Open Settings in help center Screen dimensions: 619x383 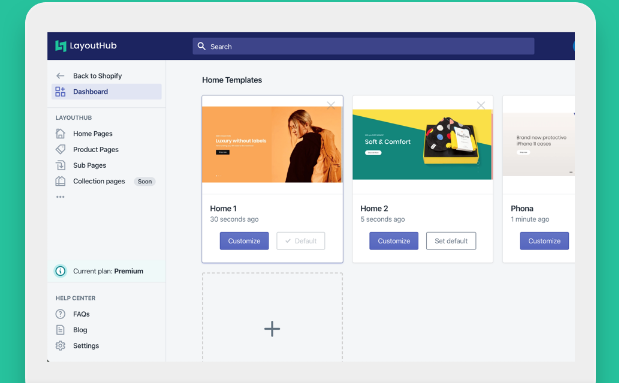[x=86, y=346]
